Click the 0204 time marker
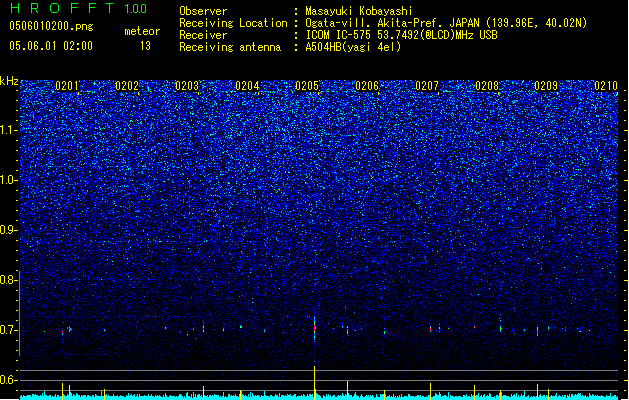 [247, 86]
